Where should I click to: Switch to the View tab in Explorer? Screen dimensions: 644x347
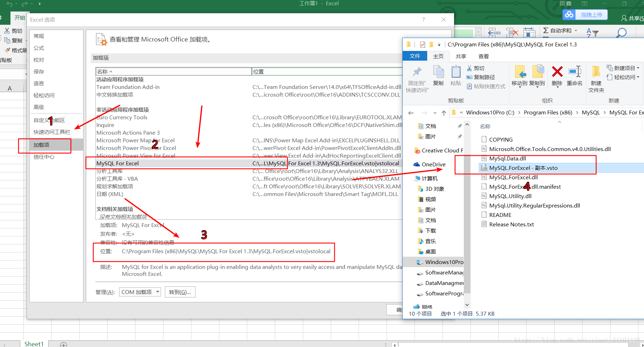(484, 56)
